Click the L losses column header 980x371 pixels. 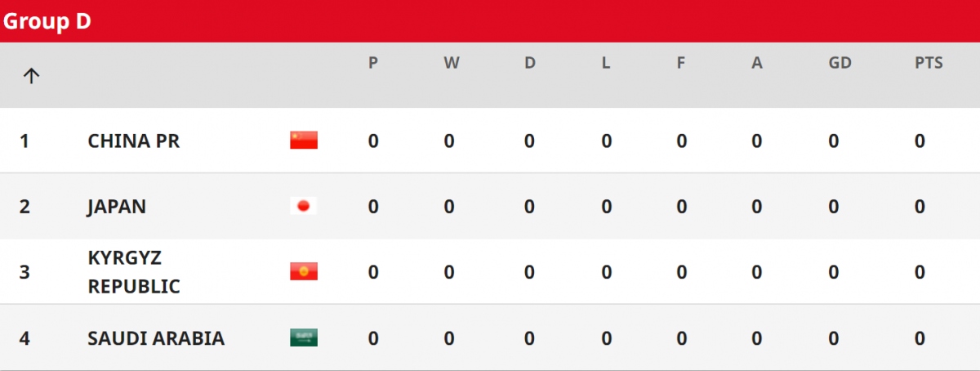606,63
